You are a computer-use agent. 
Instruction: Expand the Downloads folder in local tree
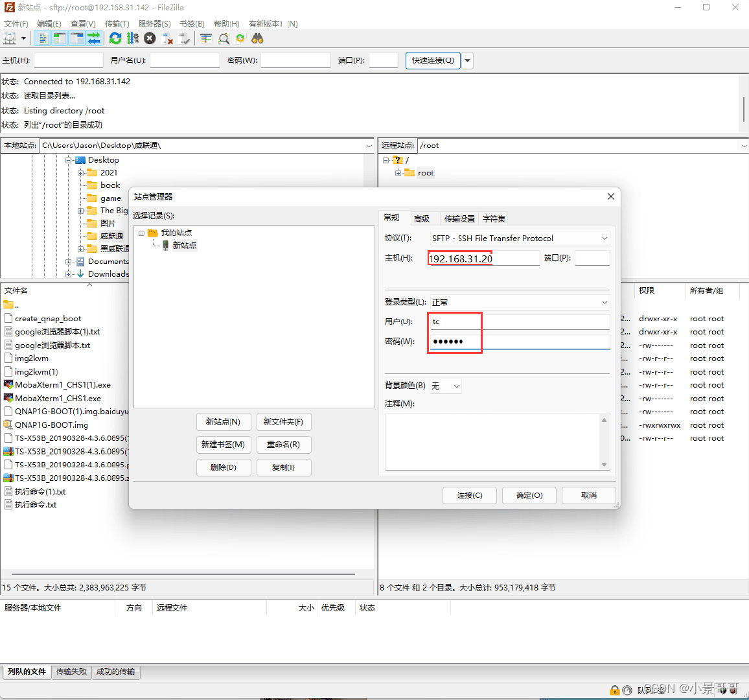[x=68, y=274]
